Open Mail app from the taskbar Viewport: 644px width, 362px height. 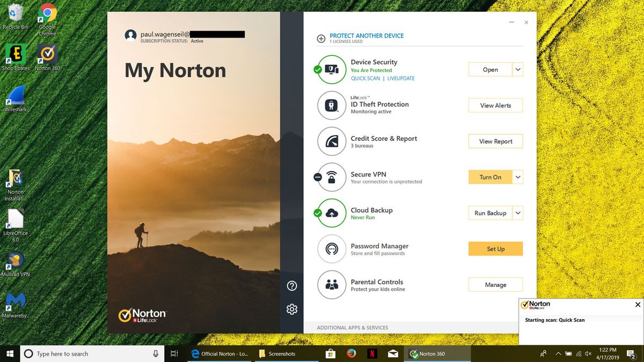[x=393, y=353]
